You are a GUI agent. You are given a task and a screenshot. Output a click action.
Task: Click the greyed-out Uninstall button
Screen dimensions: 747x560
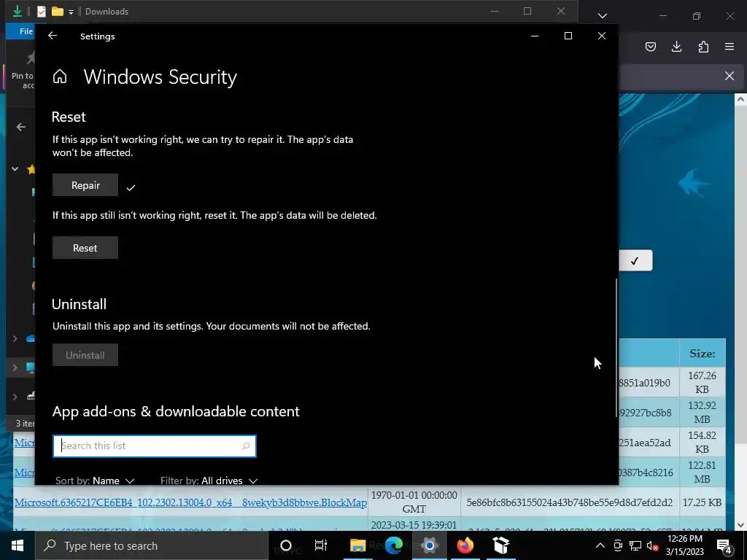click(85, 355)
